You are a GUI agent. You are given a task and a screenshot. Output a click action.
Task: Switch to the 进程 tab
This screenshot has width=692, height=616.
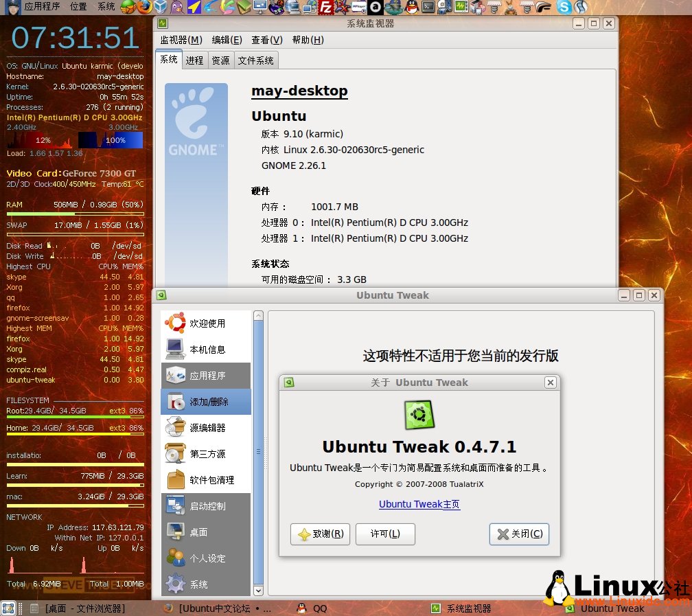[194, 60]
